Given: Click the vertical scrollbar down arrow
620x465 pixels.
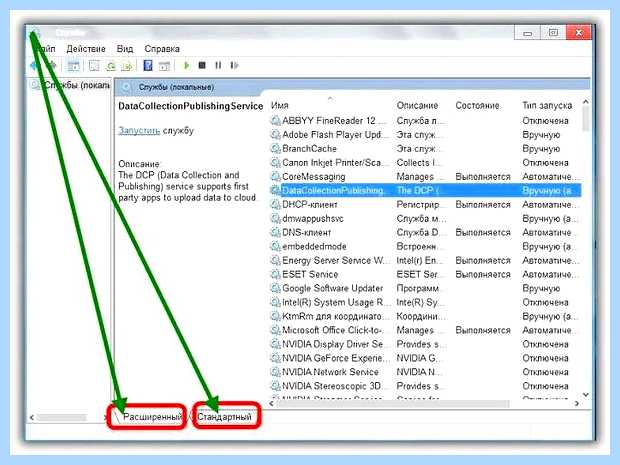Looking at the screenshot, I should tap(586, 395).
